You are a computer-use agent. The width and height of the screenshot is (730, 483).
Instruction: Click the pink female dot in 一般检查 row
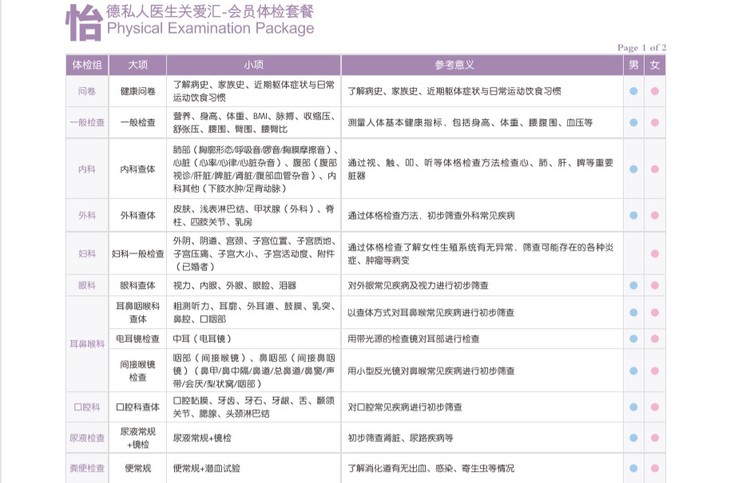[x=655, y=122]
